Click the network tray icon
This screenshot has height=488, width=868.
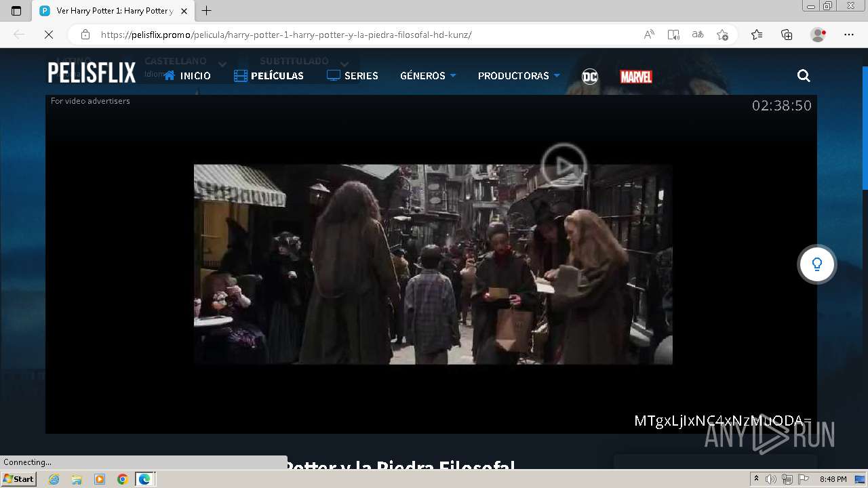click(787, 479)
